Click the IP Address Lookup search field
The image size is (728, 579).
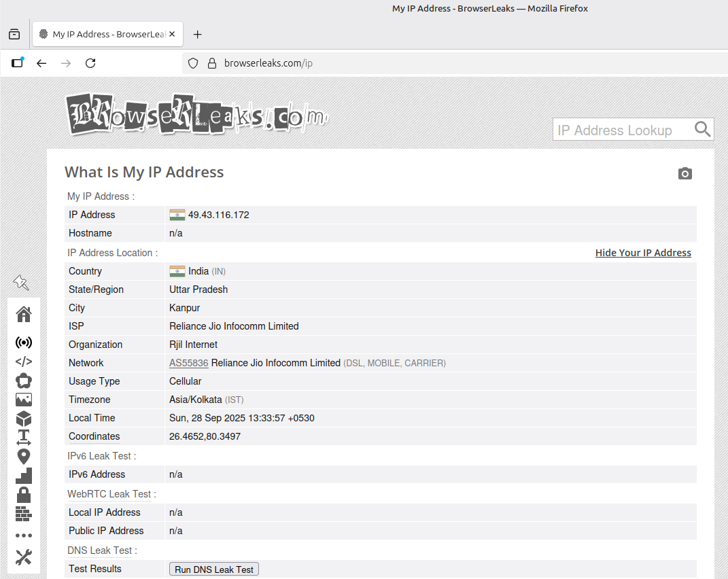[x=622, y=130]
